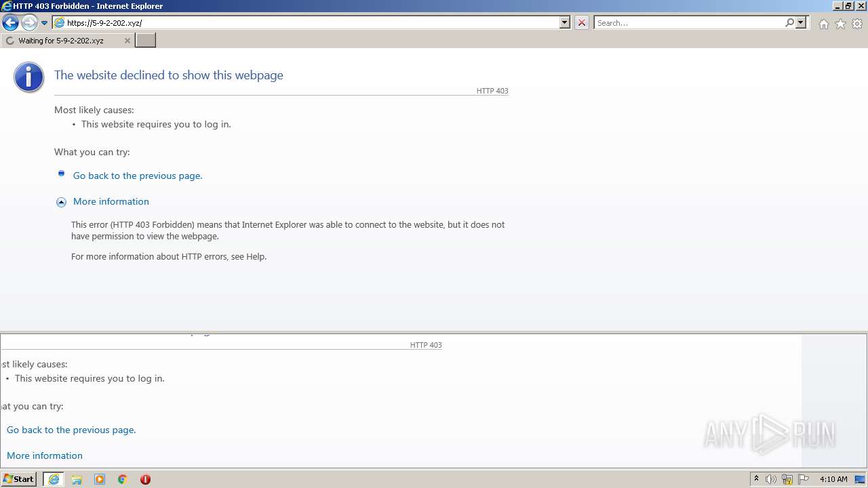
Task: Open File Explorer from taskbar
Action: click(x=77, y=479)
